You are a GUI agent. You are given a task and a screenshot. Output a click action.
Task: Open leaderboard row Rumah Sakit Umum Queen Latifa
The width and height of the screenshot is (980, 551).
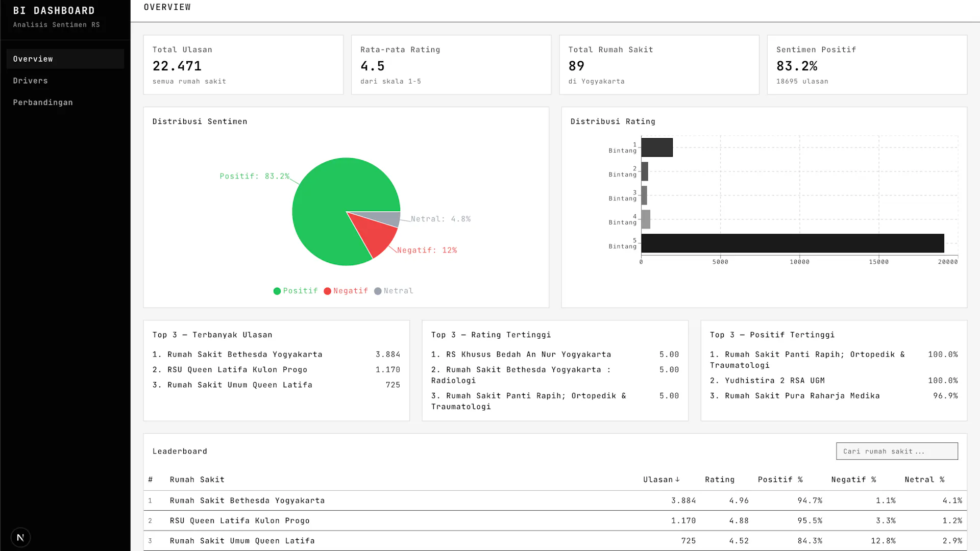click(x=555, y=541)
